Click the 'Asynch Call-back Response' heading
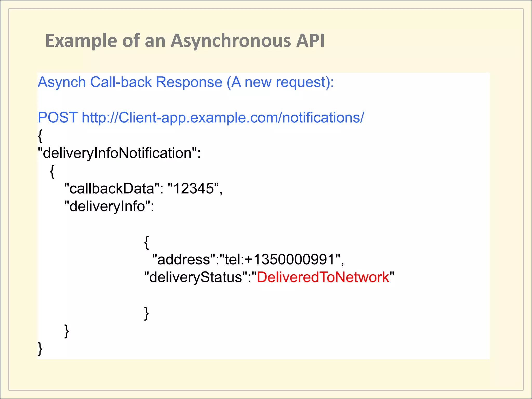Image resolution: width=532 pixels, height=399 pixels. [x=130, y=82]
